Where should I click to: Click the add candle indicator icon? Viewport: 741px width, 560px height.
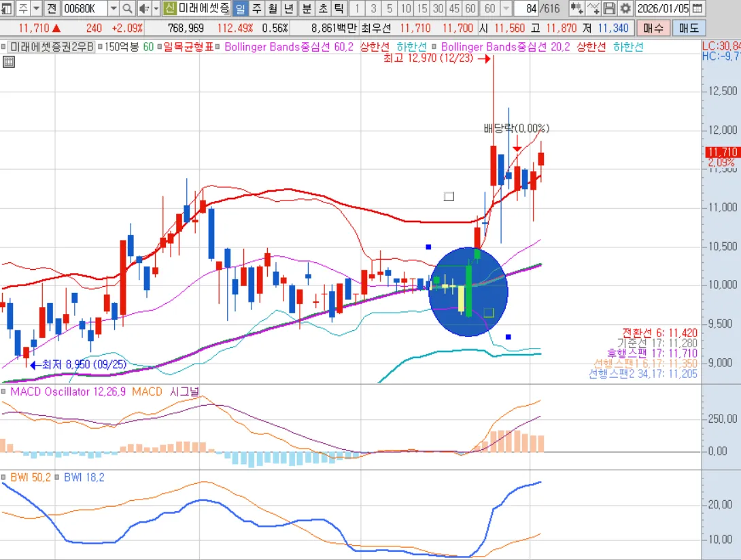click(577, 9)
